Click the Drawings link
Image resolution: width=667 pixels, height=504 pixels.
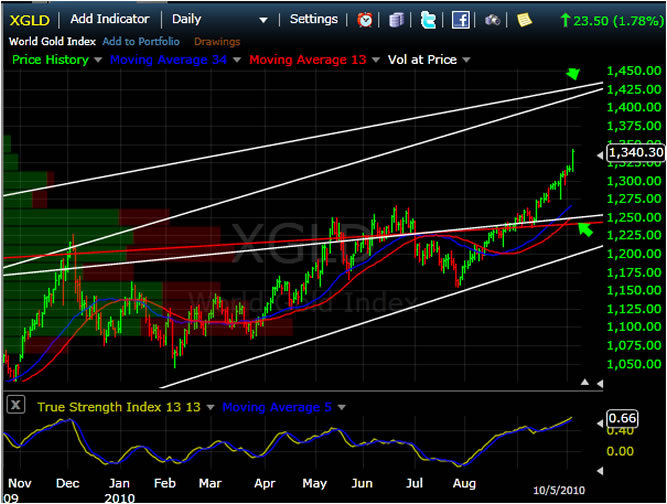point(217,41)
